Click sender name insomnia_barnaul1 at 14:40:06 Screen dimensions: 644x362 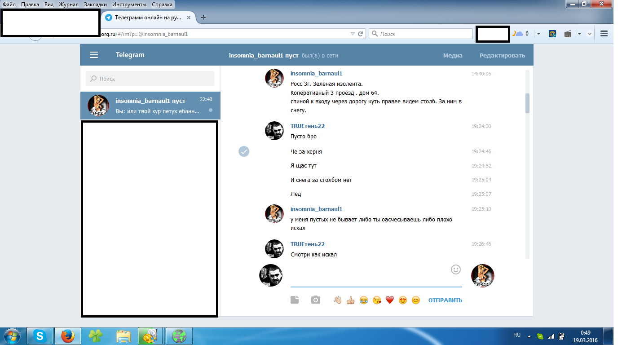click(316, 73)
